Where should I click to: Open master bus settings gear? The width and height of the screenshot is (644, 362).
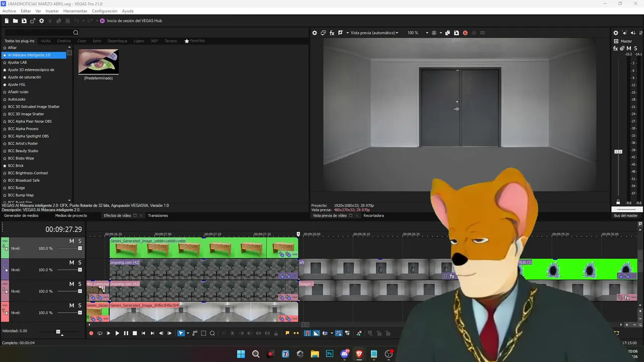click(x=616, y=33)
